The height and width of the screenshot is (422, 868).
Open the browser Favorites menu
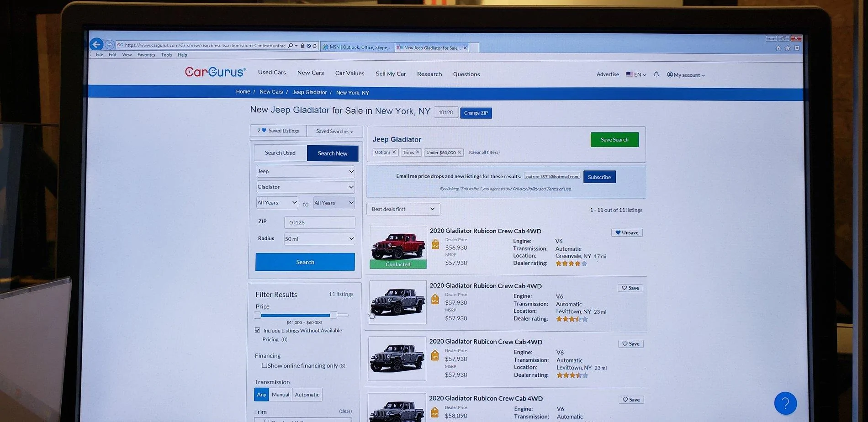[146, 55]
